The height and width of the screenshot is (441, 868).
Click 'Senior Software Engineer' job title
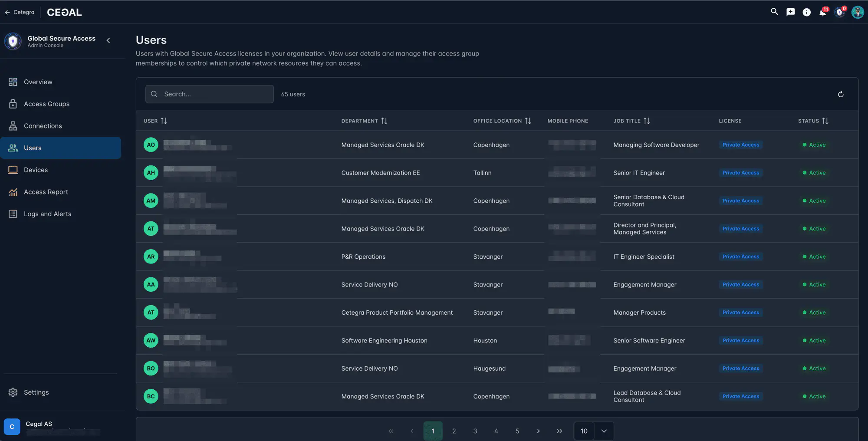click(x=649, y=340)
